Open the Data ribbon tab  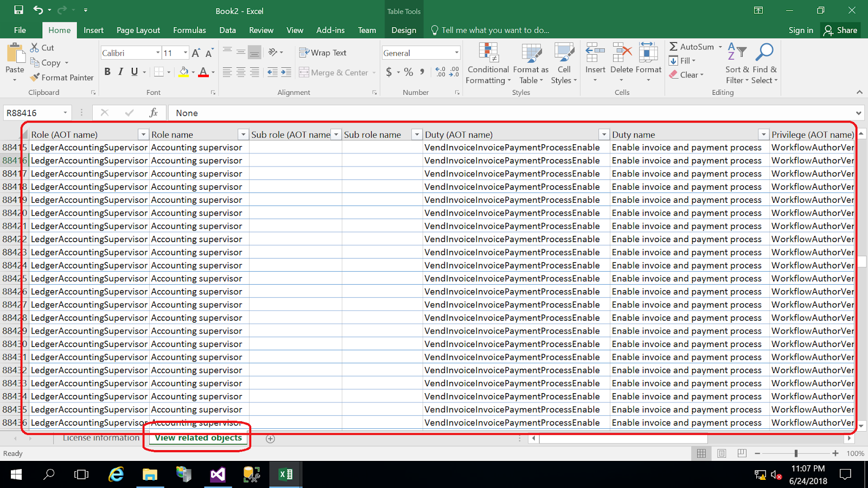pyautogui.click(x=227, y=30)
